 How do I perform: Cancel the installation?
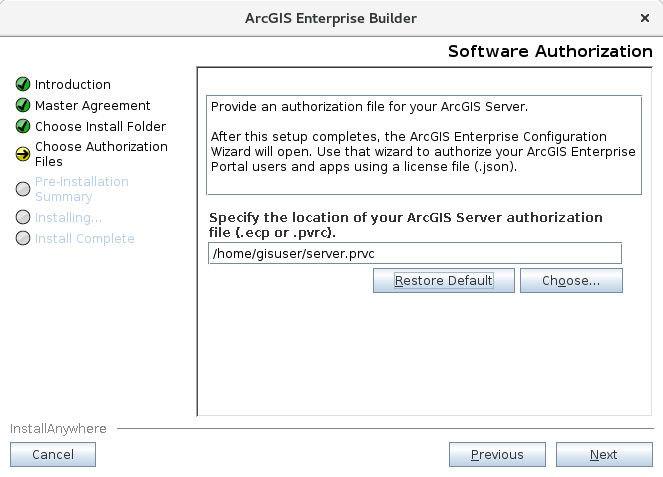point(53,455)
